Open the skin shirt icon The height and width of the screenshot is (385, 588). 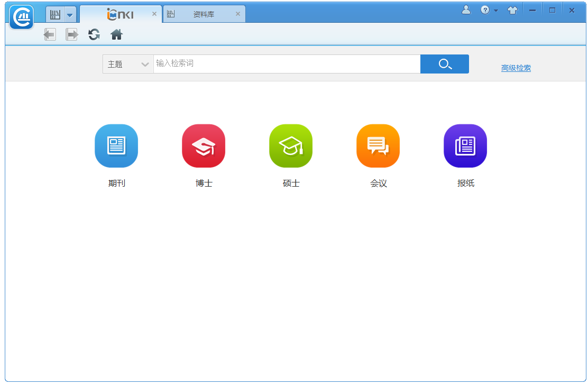pos(512,10)
